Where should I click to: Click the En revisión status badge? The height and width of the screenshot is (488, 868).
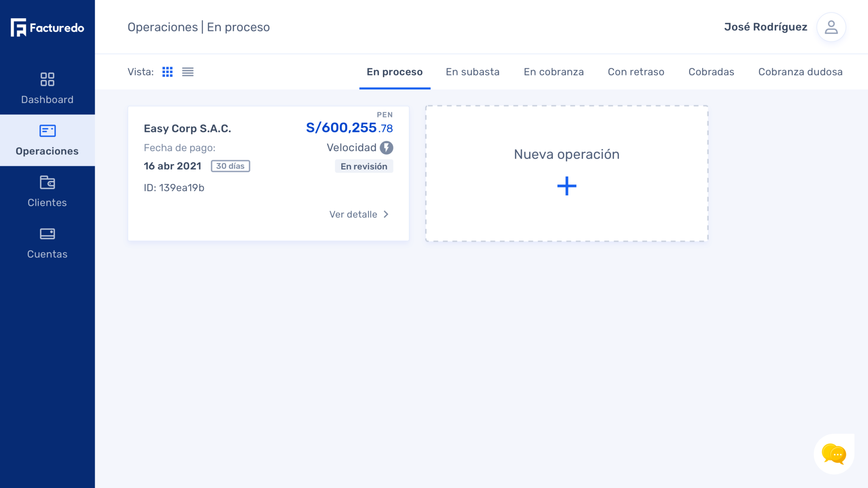click(364, 166)
